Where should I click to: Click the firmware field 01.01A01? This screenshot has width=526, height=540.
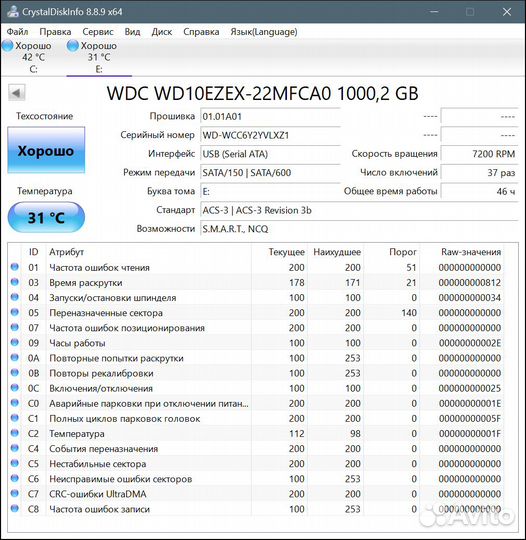[x=270, y=116]
